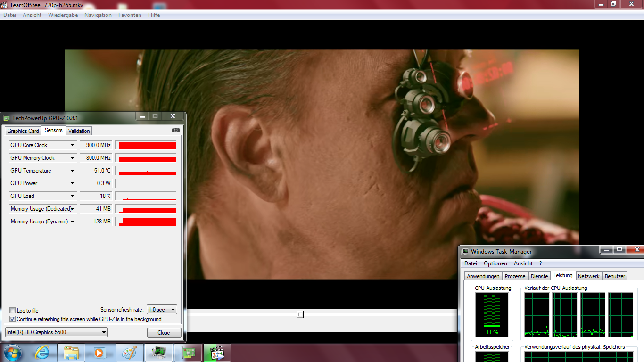Screen dimensions: 644x362
Task: Open the Navigation menu
Action: pyautogui.click(x=98, y=15)
